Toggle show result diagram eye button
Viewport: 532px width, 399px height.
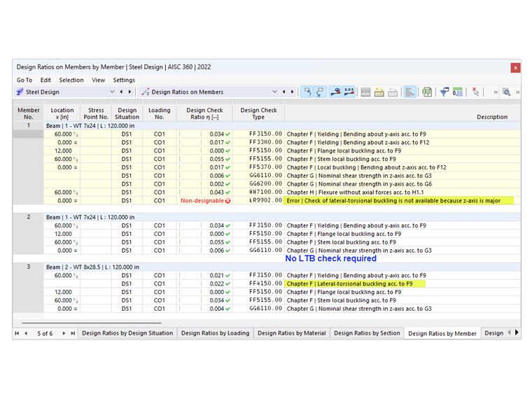(335, 92)
